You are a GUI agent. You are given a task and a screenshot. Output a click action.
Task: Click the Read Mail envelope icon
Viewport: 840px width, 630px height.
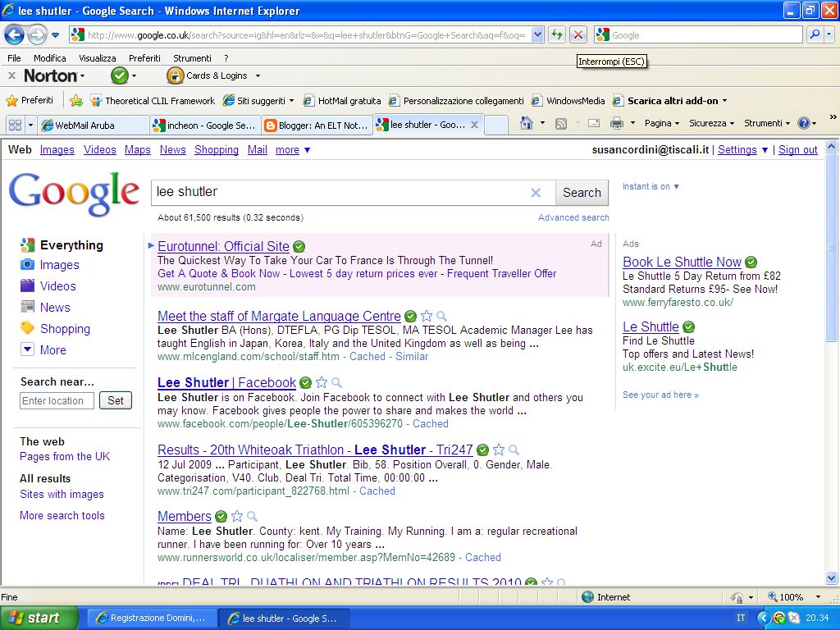click(594, 123)
